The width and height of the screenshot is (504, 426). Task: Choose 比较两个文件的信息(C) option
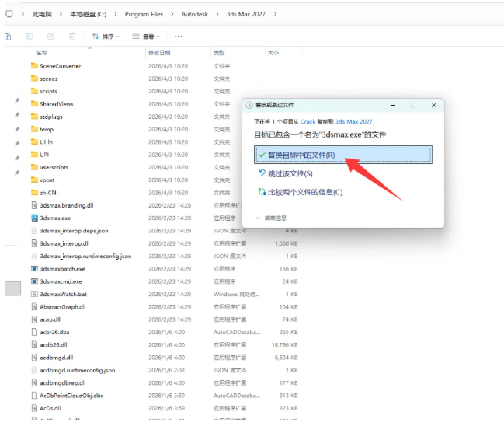coord(304,192)
